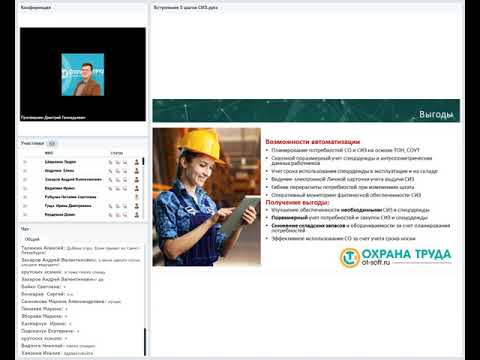
Task: Click Александровна chat message 'лучше'
Action: pyautogui.click(x=71, y=301)
